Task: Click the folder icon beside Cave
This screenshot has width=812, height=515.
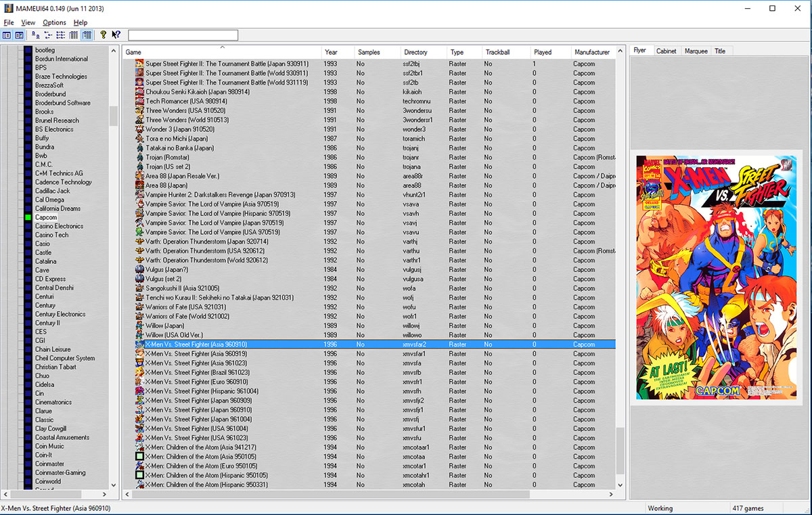Action: [28, 270]
